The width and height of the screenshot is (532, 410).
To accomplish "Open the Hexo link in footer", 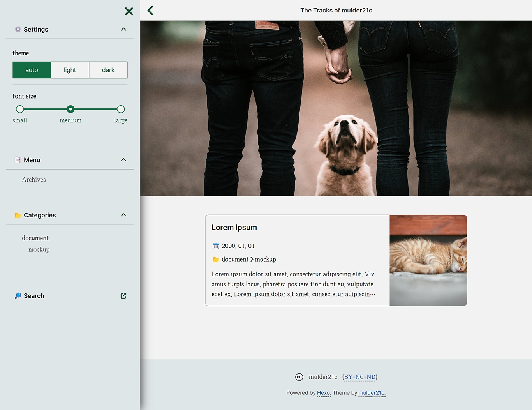I will click(324, 393).
